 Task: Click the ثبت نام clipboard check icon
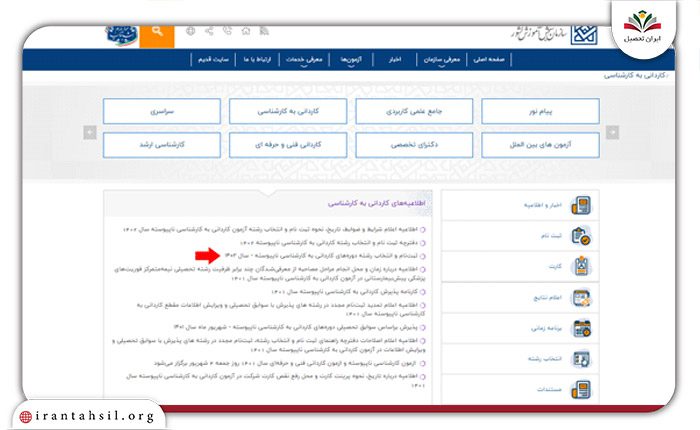[581, 236]
